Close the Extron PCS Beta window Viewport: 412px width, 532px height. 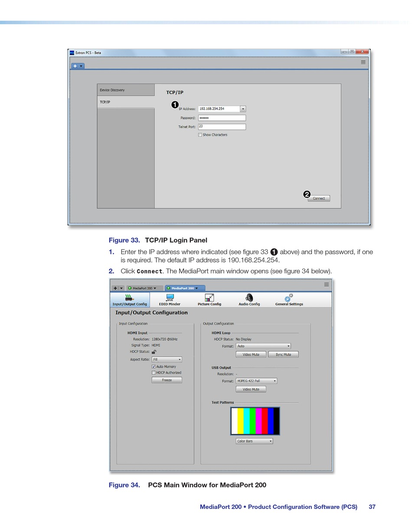(363, 52)
